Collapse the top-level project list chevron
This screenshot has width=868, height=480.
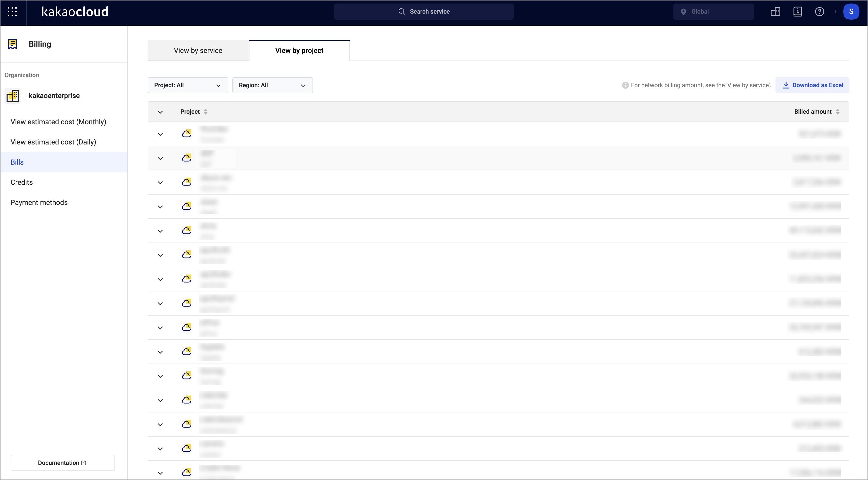(160, 112)
